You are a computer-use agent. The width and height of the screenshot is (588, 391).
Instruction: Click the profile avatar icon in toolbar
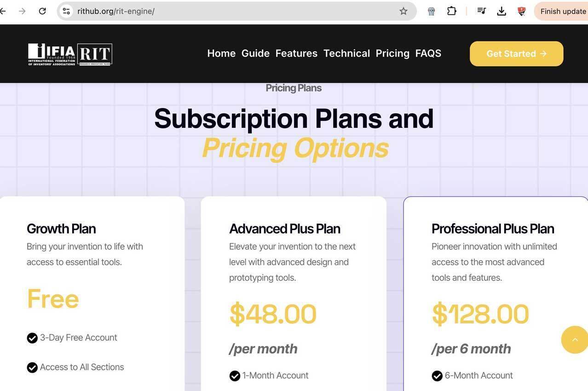521,11
